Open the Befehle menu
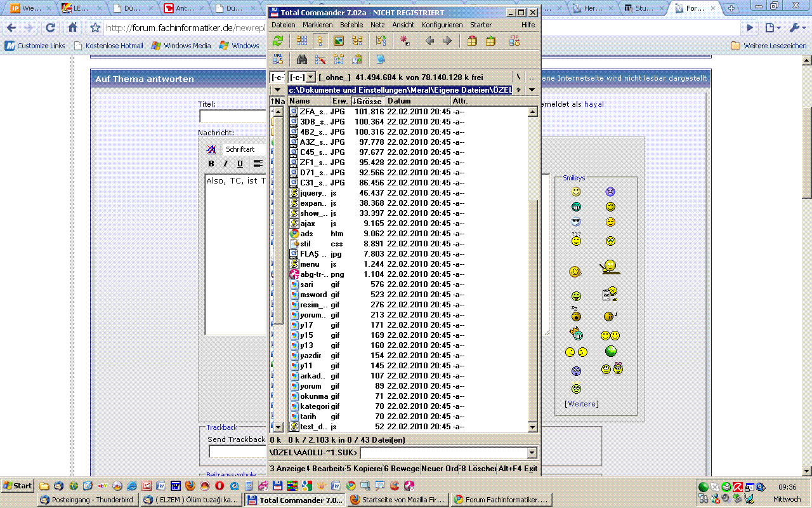 point(351,25)
